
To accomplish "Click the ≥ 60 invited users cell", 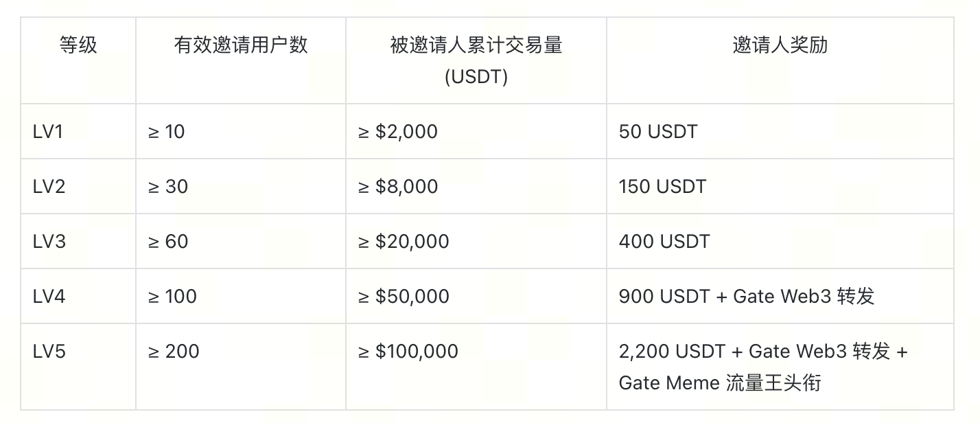I will point(167,242).
